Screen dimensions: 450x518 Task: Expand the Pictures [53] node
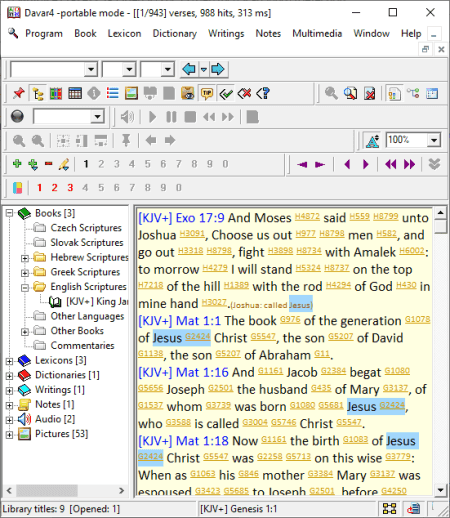[9, 434]
